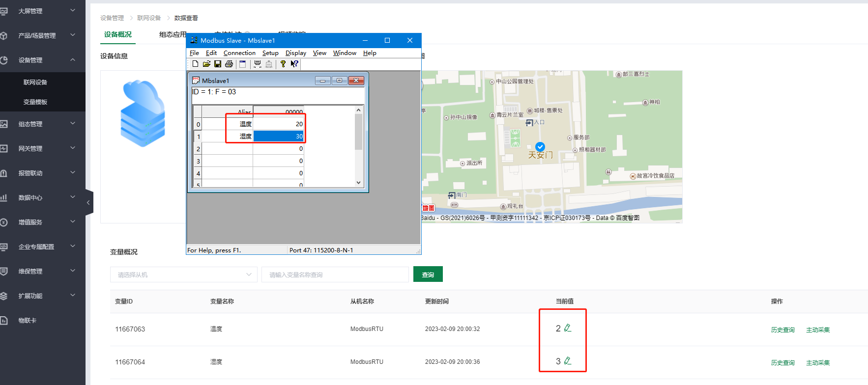Click the variable name search input field

[x=335, y=275]
